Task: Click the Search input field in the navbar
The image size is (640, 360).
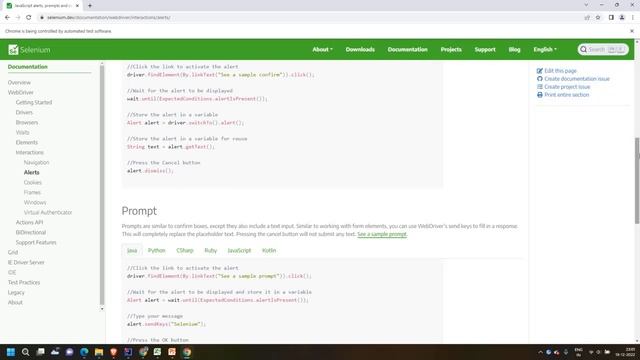Action: (603, 49)
